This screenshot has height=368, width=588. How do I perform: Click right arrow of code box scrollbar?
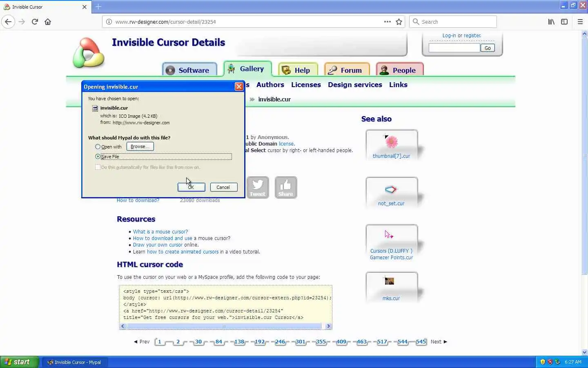tap(329, 326)
